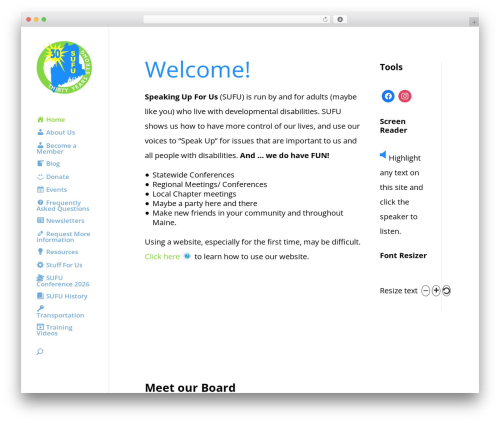Click the Meet our Board heading

(190, 388)
